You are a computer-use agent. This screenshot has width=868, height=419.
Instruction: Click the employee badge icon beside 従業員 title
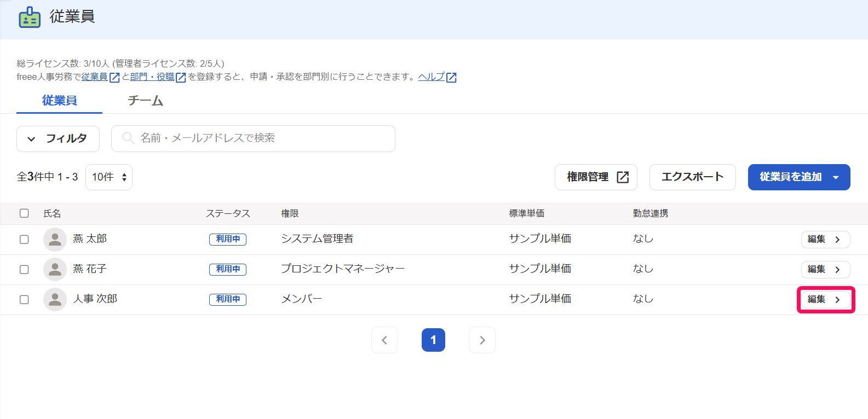pyautogui.click(x=30, y=18)
